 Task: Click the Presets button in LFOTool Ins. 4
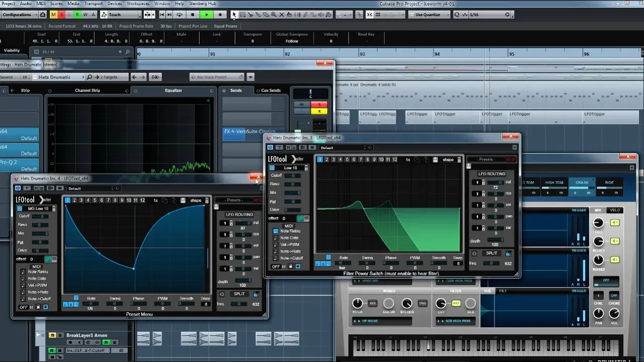pyautogui.click(x=234, y=200)
